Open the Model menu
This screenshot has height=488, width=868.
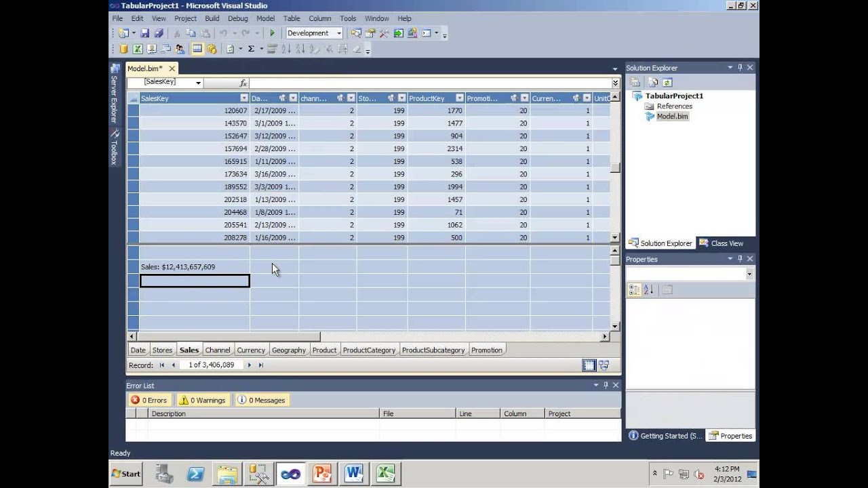(265, 18)
